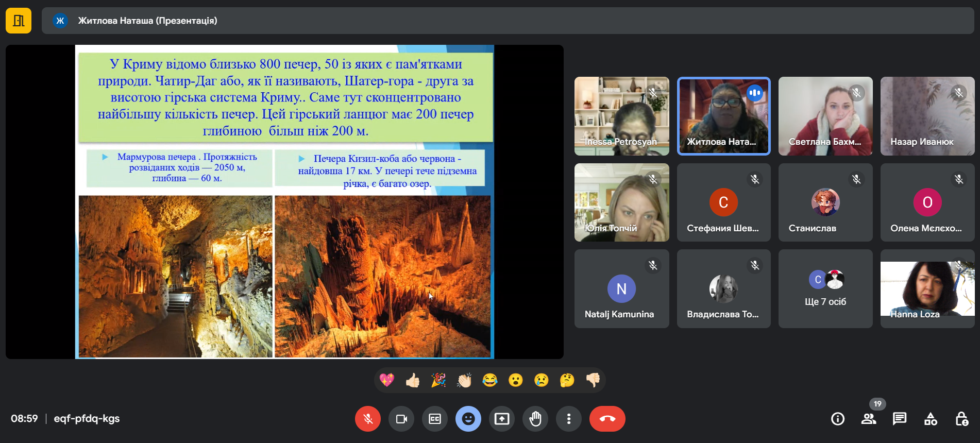Click the present screen button
This screenshot has height=443, width=980.
tap(501, 419)
